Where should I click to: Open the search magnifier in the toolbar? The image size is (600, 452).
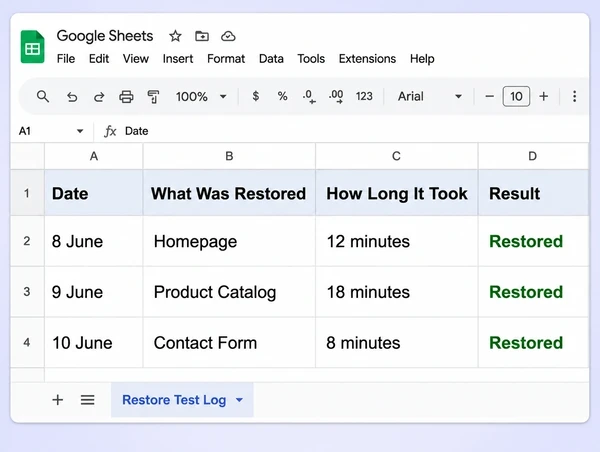(x=43, y=96)
